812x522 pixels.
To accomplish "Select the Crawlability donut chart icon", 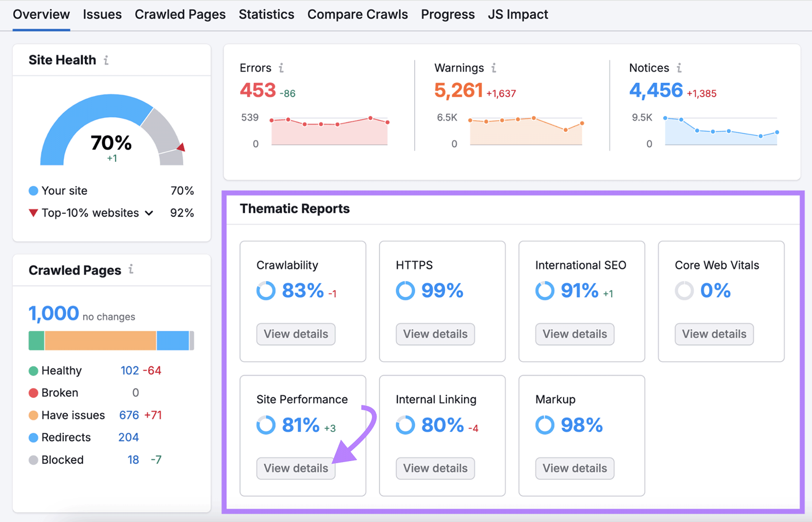I will coord(266,291).
